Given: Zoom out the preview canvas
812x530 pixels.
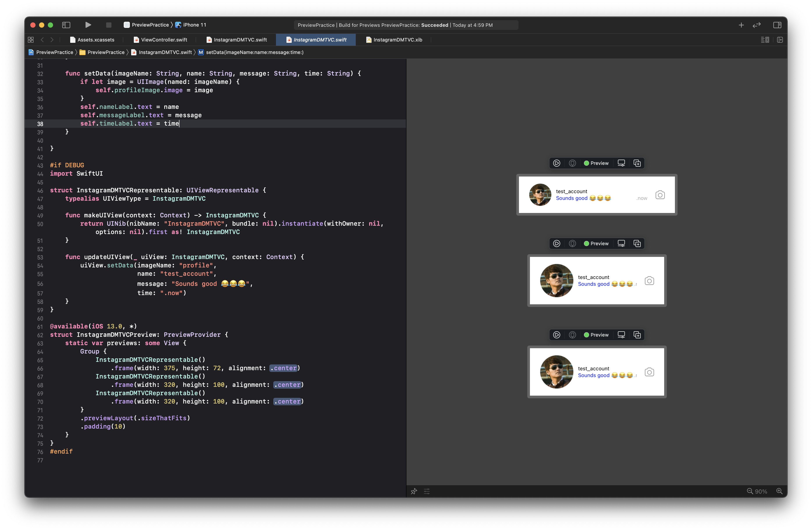Looking at the screenshot, I should [749, 491].
